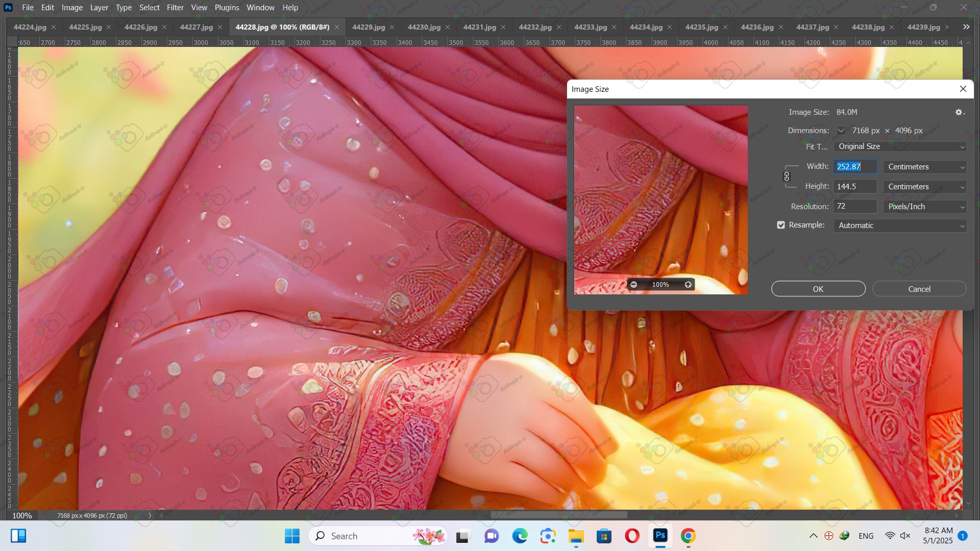The image size is (980, 551).
Task: Zoom in the Image Size preview
Action: pos(688,285)
